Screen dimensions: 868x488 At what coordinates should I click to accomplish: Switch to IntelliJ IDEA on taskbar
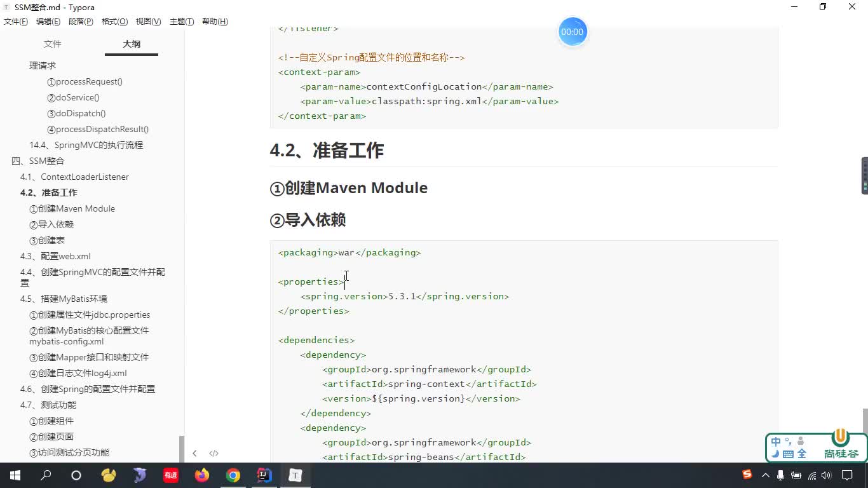[x=264, y=475]
